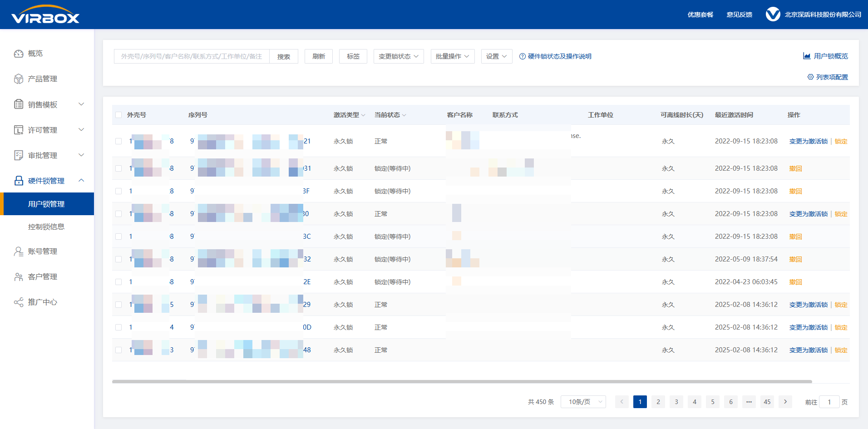Check the row ending in 32
Viewport: 868px width, 429px height.
(118, 259)
